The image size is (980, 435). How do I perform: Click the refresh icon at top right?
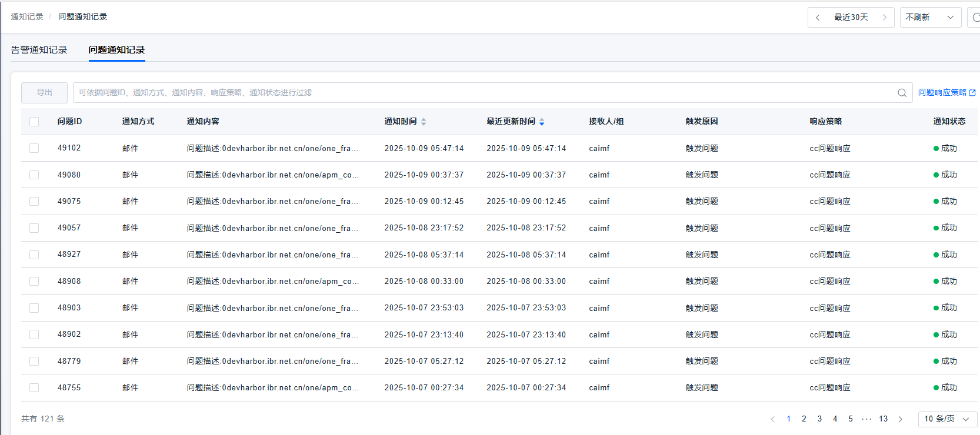tap(975, 18)
